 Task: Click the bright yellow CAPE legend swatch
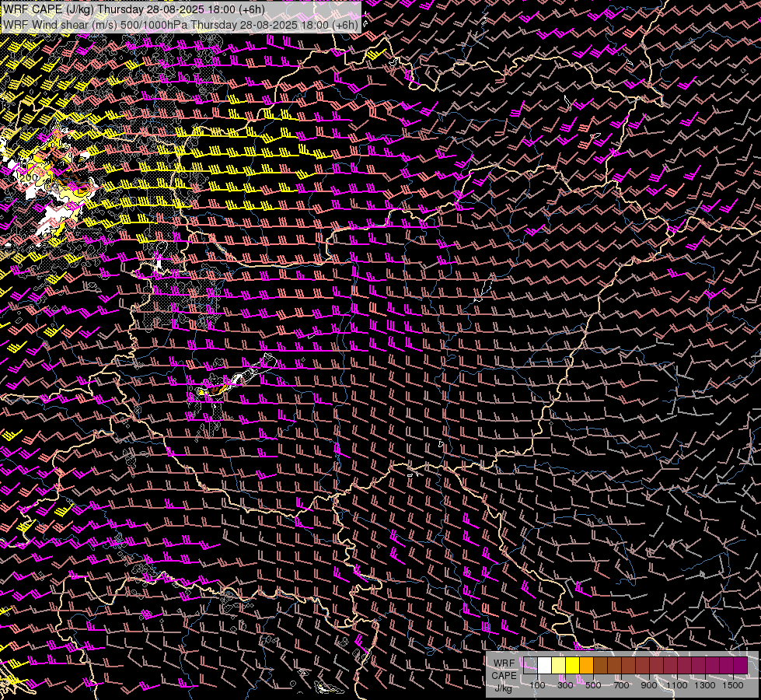pyautogui.click(x=573, y=666)
